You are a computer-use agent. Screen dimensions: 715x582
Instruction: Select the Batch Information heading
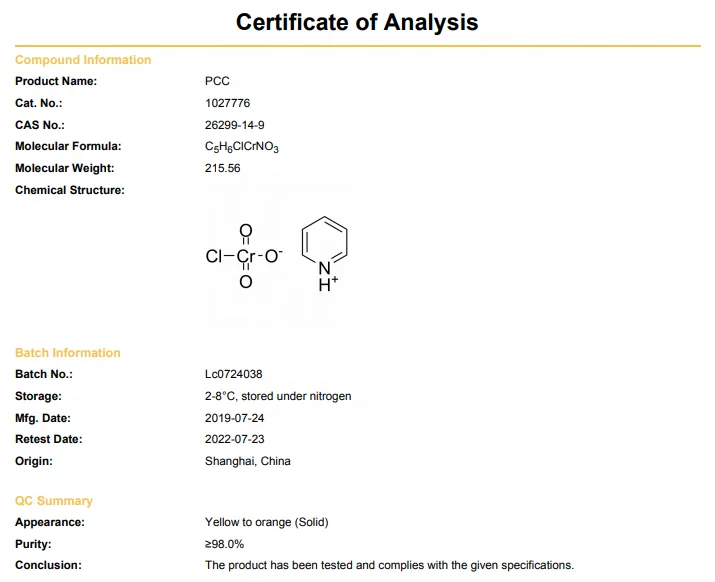click(x=68, y=353)
